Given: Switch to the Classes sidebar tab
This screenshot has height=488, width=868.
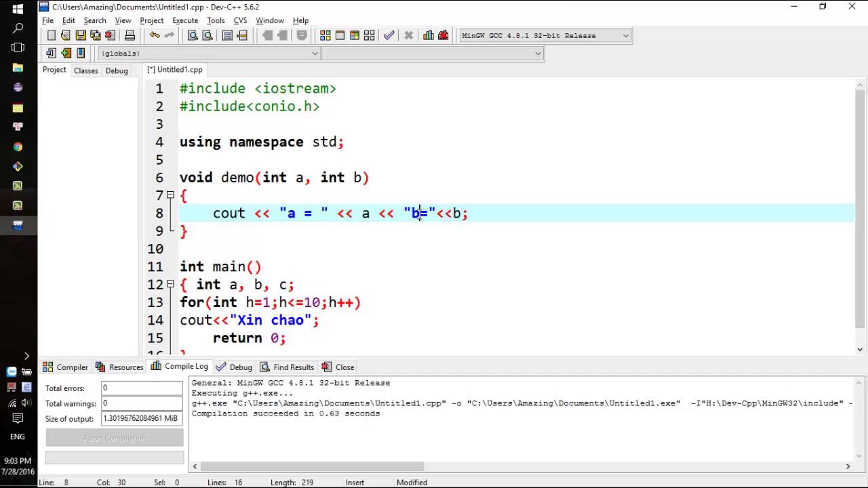Looking at the screenshot, I should click(86, 70).
